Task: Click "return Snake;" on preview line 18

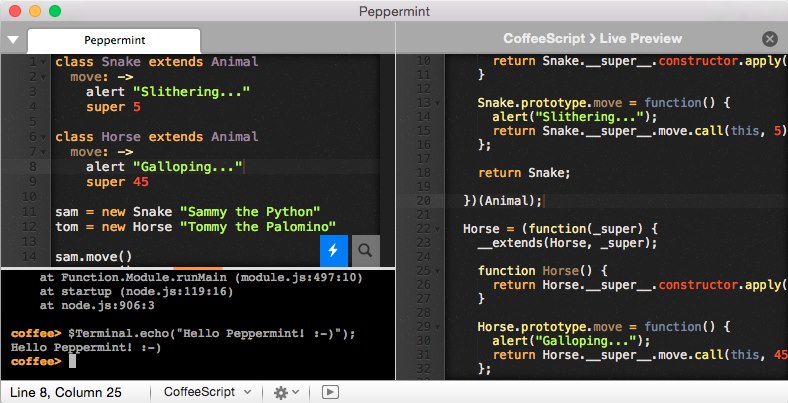Action: 524,173
